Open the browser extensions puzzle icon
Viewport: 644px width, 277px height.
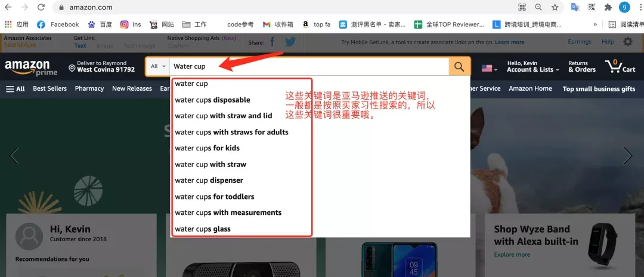click(x=608, y=8)
